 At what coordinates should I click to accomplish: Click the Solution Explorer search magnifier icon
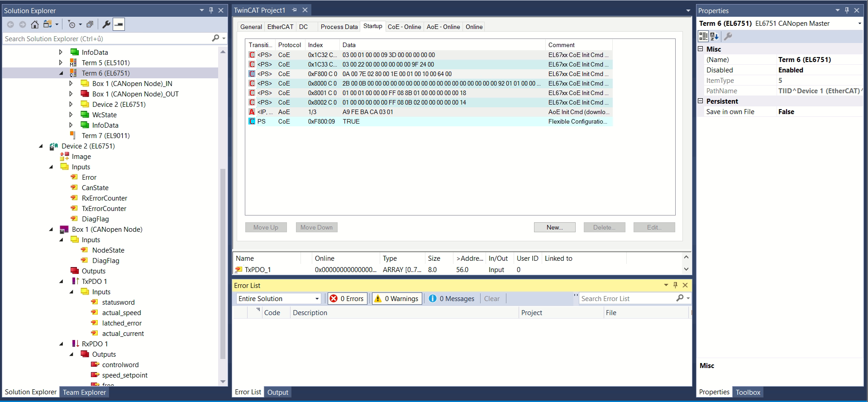tap(216, 38)
